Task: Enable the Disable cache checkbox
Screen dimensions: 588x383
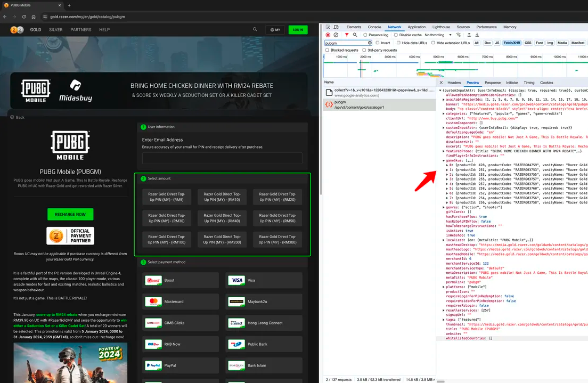Action: click(x=396, y=35)
